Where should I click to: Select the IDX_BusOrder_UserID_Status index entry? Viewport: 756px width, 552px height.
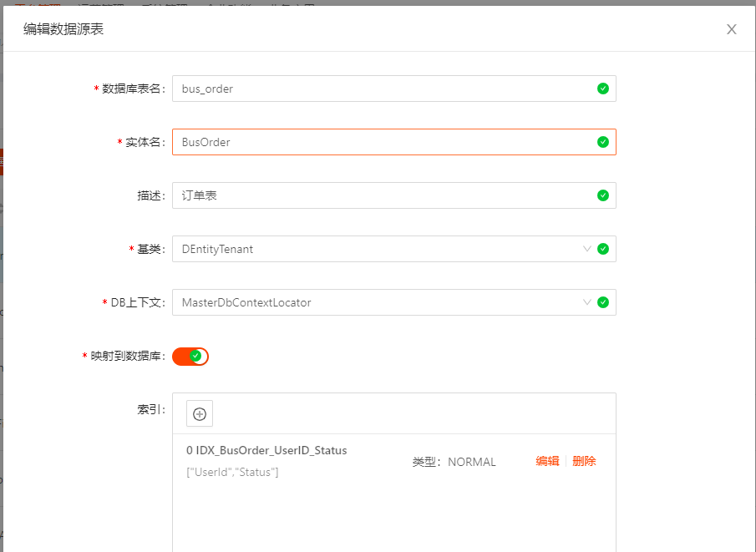click(x=266, y=450)
